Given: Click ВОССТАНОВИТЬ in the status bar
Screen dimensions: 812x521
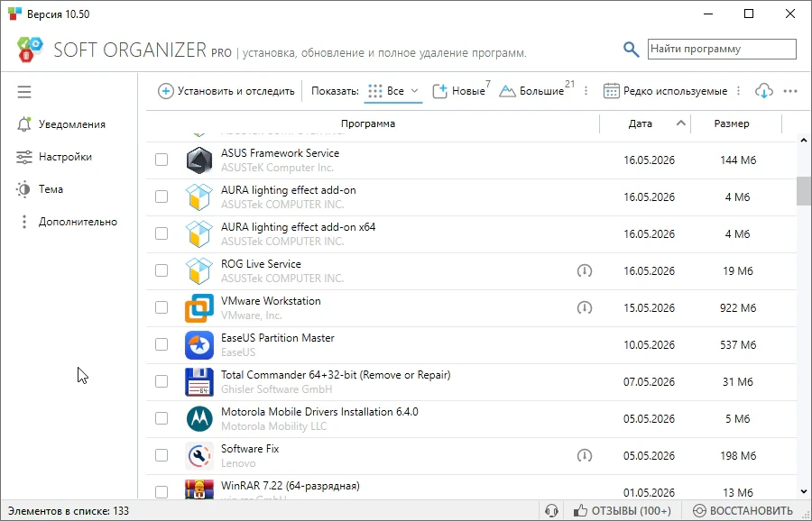Looking at the screenshot, I should [743, 511].
